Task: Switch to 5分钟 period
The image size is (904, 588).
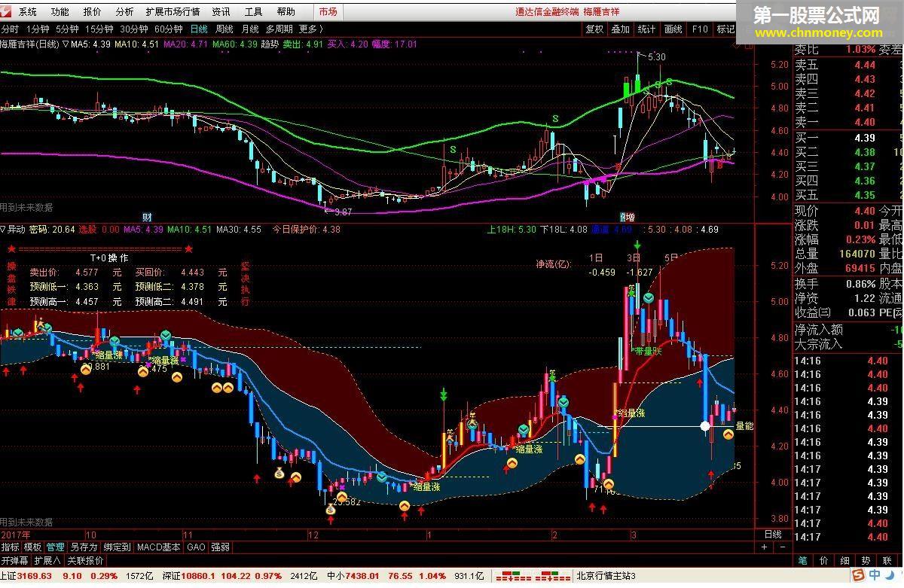Action: point(67,29)
